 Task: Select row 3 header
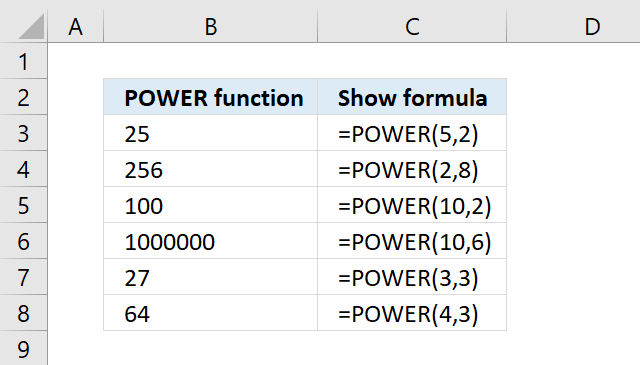coord(24,133)
